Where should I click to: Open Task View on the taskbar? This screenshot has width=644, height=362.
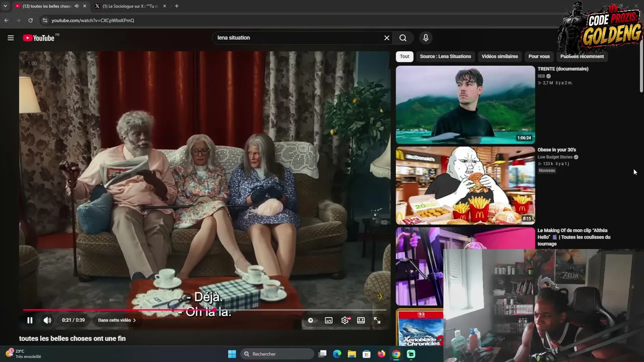(323, 354)
